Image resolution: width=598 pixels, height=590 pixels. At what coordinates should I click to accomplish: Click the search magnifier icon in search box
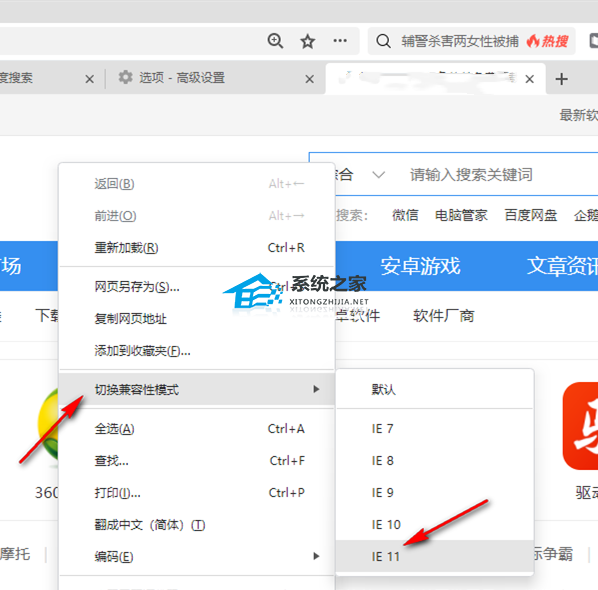[x=383, y=41]
